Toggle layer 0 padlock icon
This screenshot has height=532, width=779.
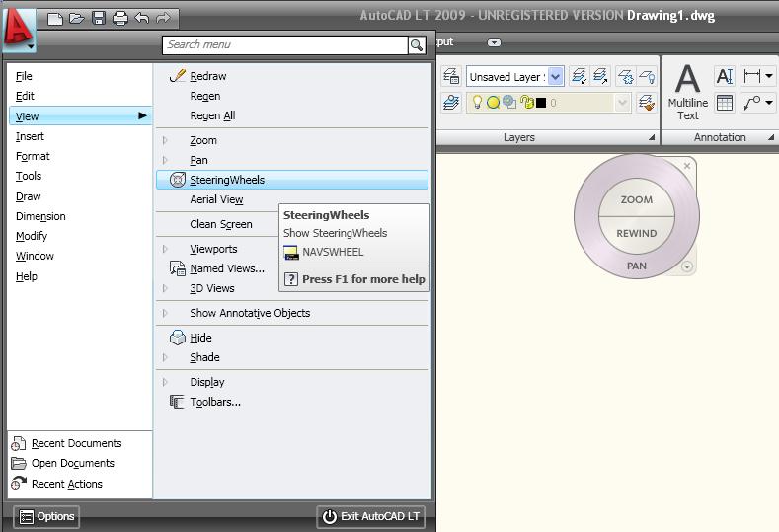526,103
